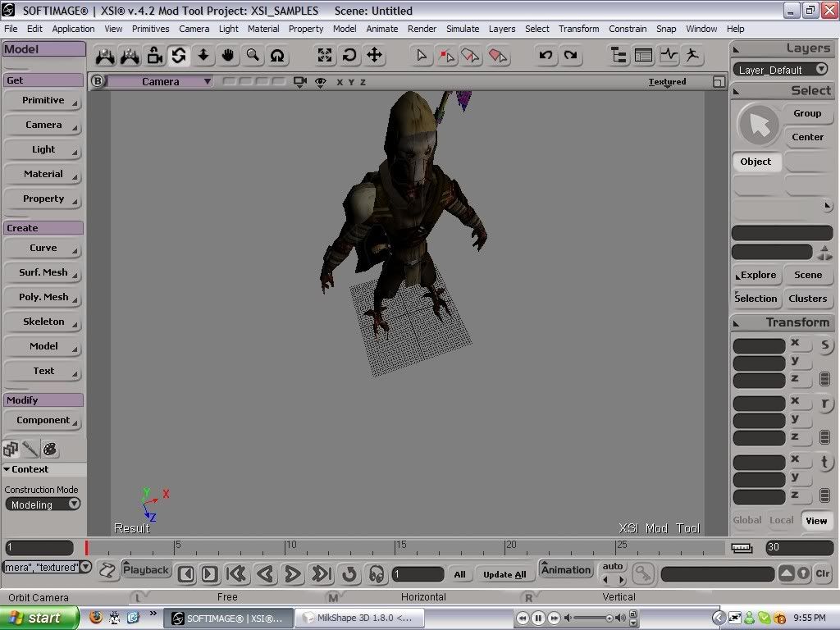Select the Translate (four-arrow) tool
This screenshot has height=630, width=840.
374,55
